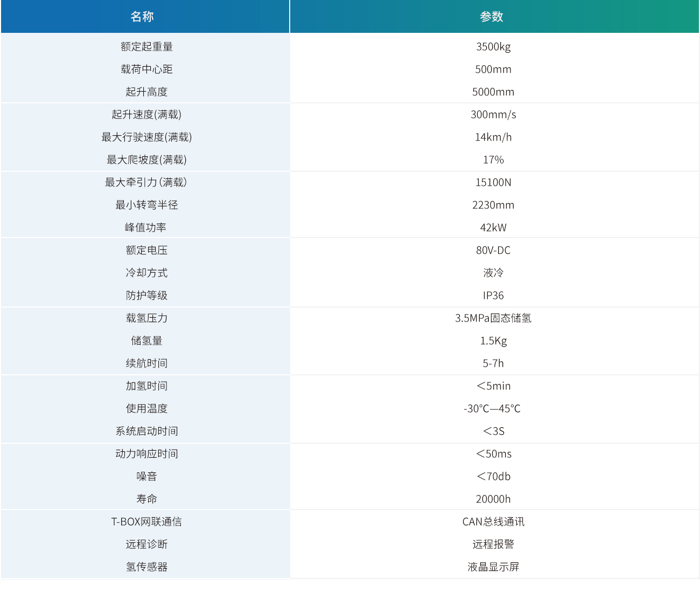Select the 续航时间 label

[146, 364]
